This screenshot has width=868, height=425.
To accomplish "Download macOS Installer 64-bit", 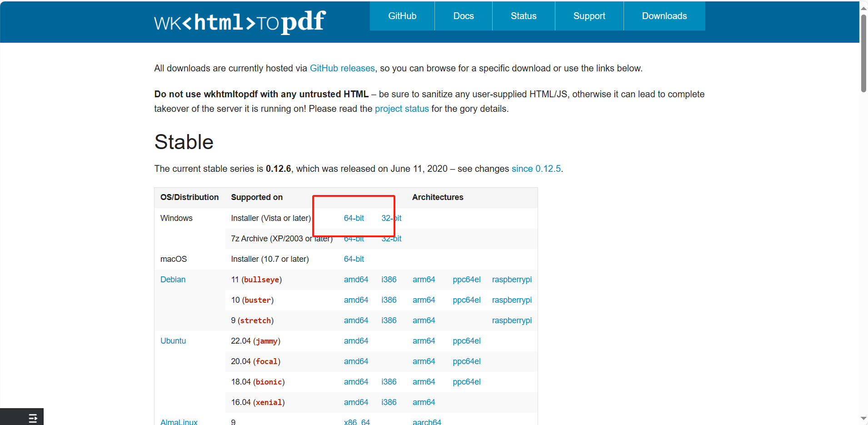I will point(354,259).
